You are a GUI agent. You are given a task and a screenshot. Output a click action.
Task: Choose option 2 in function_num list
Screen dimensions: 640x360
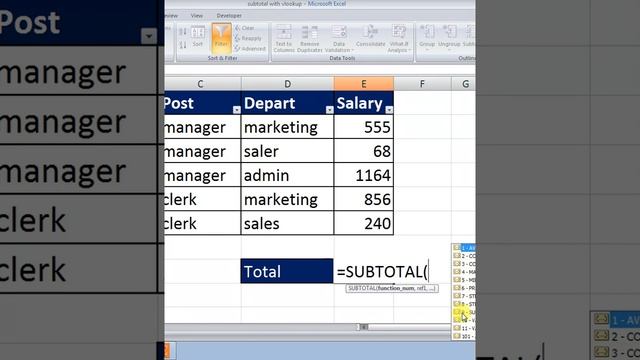[464, 256]
